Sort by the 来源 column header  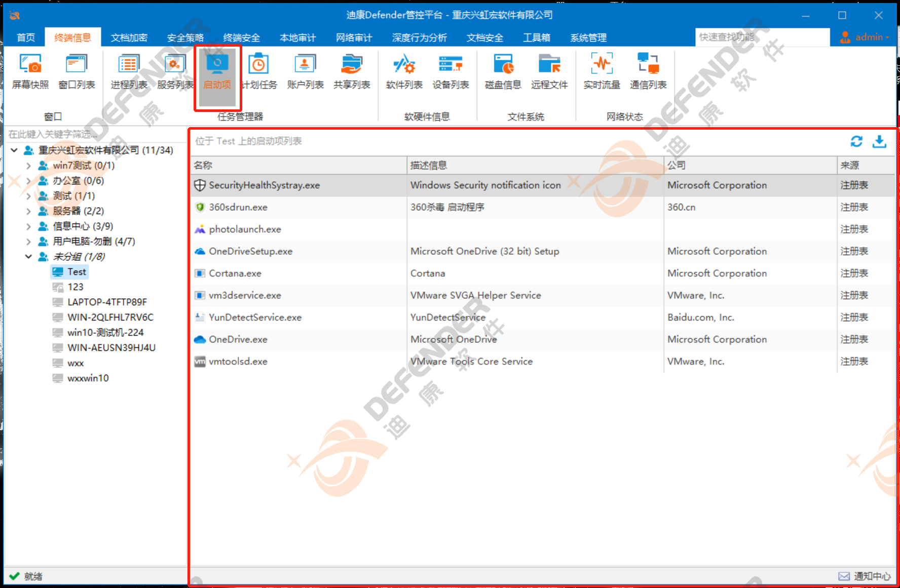pos(866,165)
